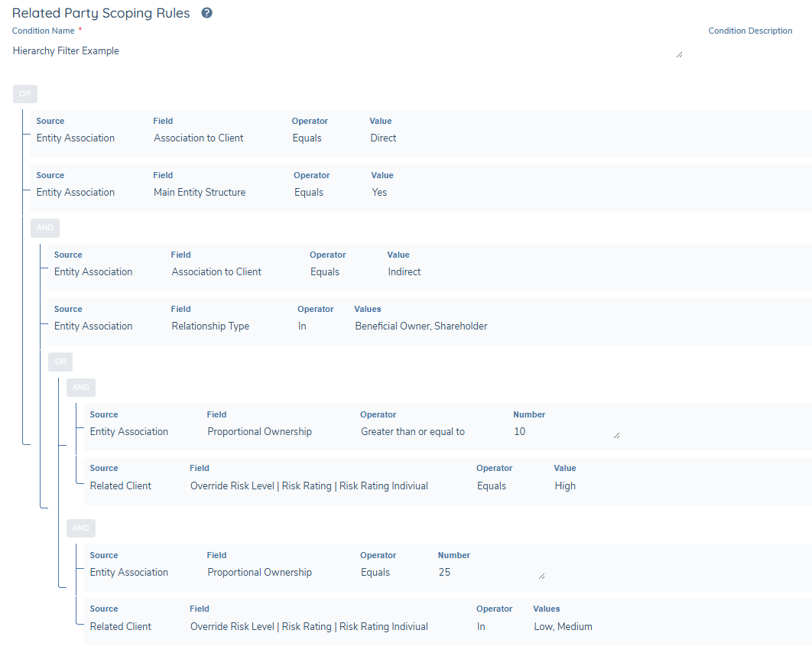Grab the resize handle of the Number 10 field

pos(616,436)
